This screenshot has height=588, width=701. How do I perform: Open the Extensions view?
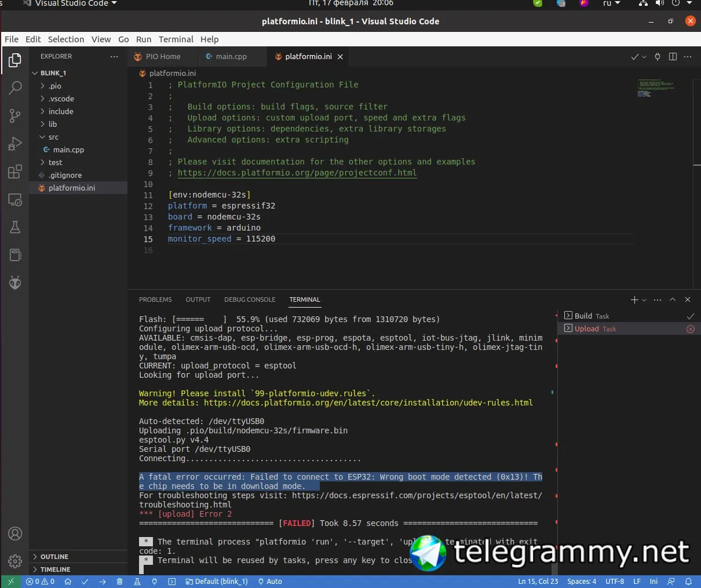[x=15, y=172]
